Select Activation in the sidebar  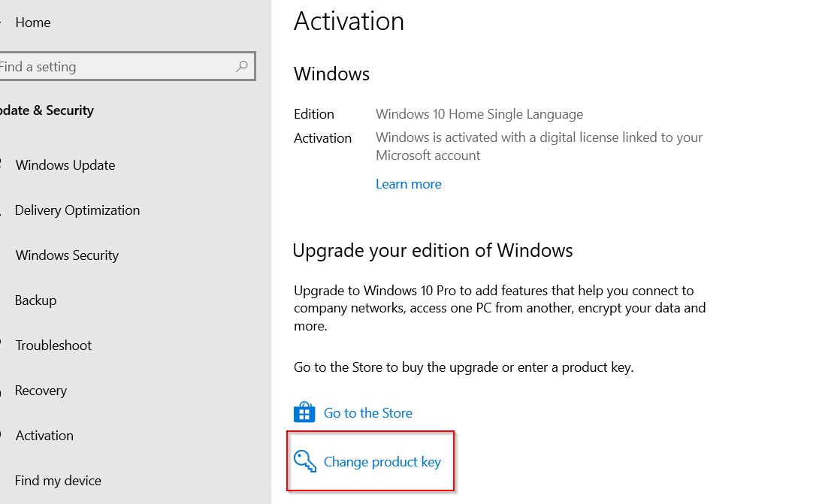pos(44,436)
